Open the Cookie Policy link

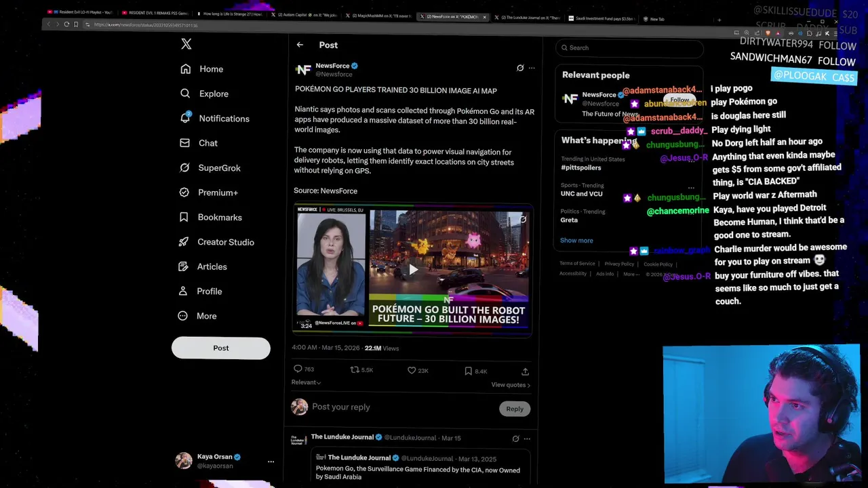[x=658, y=264]
